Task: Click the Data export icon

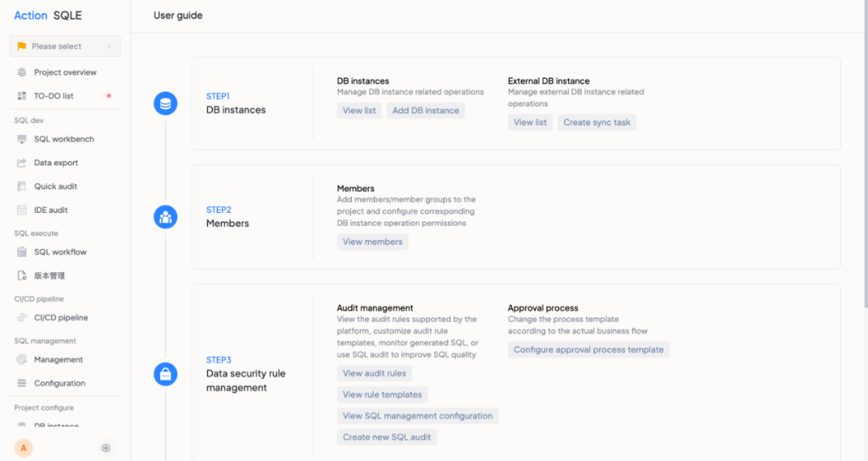Action: [22, 163]
